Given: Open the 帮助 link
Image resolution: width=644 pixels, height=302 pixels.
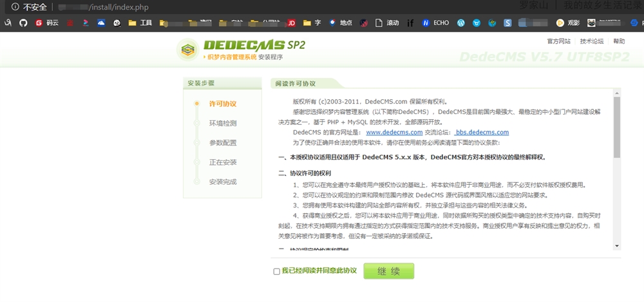Looking at the screenshot, I should point(619,41).
